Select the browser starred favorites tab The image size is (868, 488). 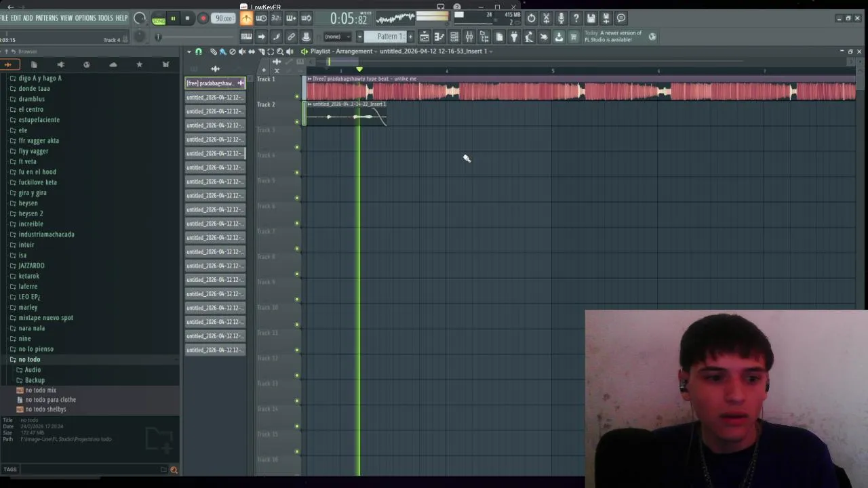click(139, 64)
